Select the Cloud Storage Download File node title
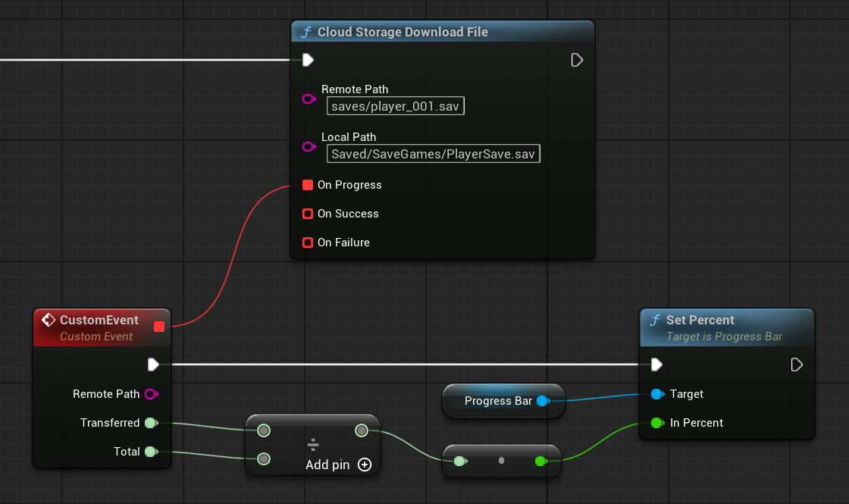The width and height of the screenshot is (849, 504). coord(403,32)
